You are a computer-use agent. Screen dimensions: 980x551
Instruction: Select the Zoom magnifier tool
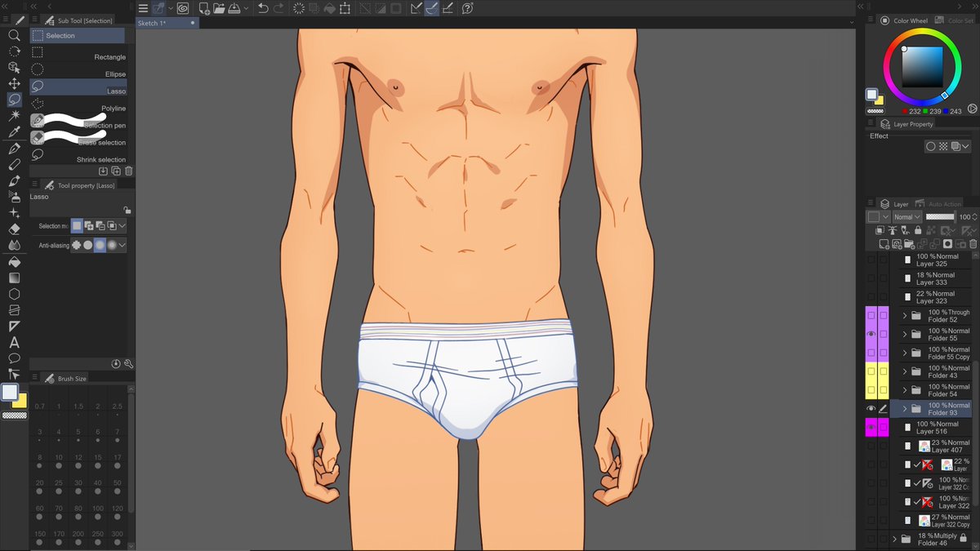pos(14,35)
